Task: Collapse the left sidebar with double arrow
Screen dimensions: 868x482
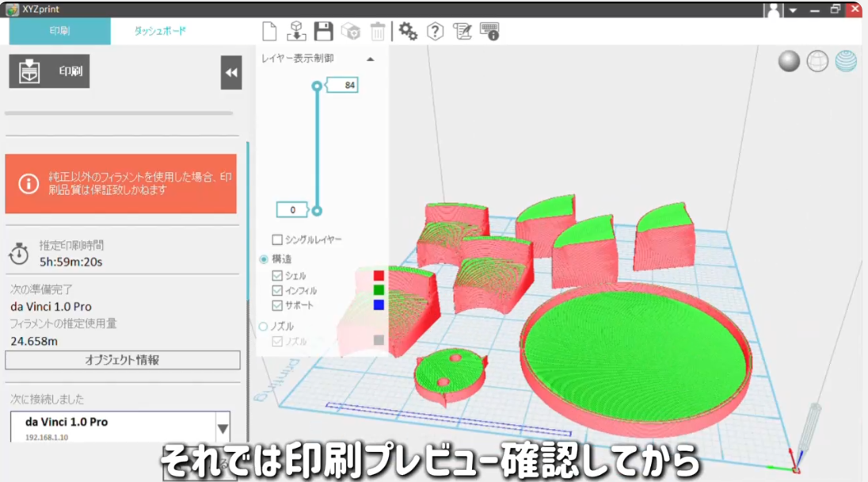Action: tap(230, 73)
